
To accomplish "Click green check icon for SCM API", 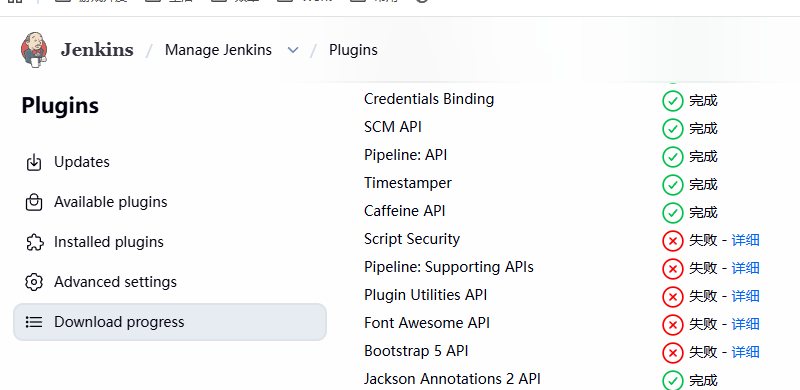I will pos(672,129).
